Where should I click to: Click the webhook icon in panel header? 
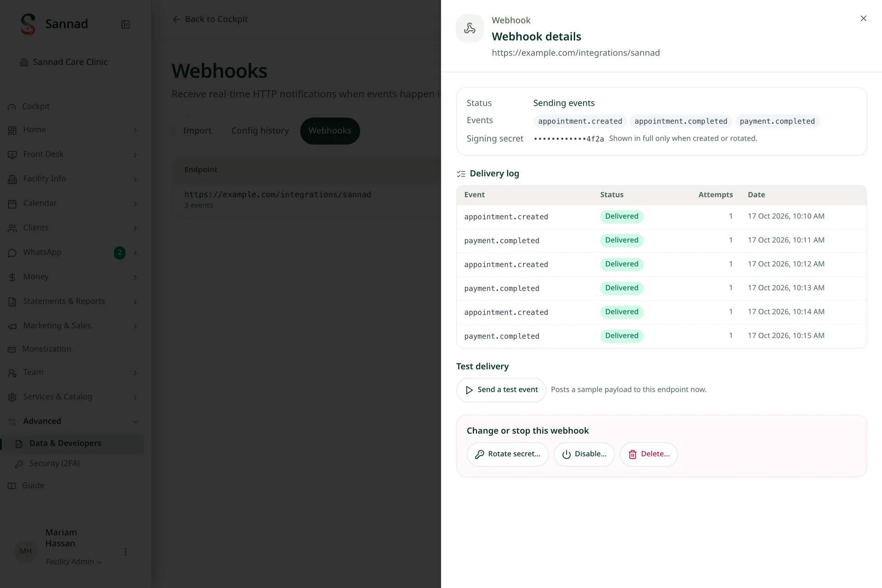[469, 28]
